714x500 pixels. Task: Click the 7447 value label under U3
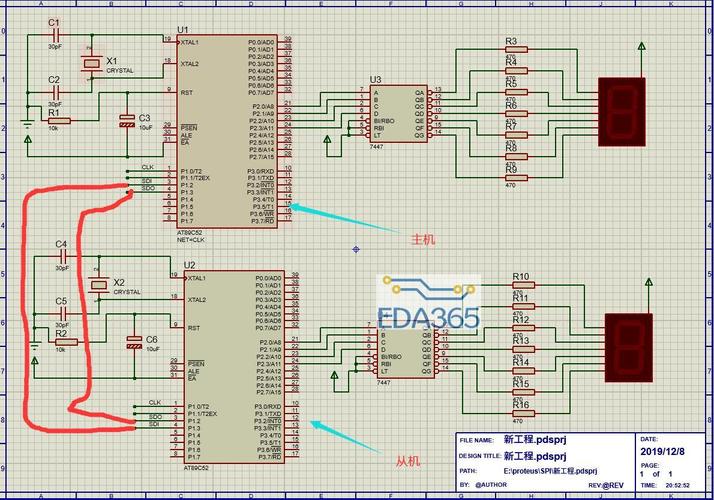point(377,147)
